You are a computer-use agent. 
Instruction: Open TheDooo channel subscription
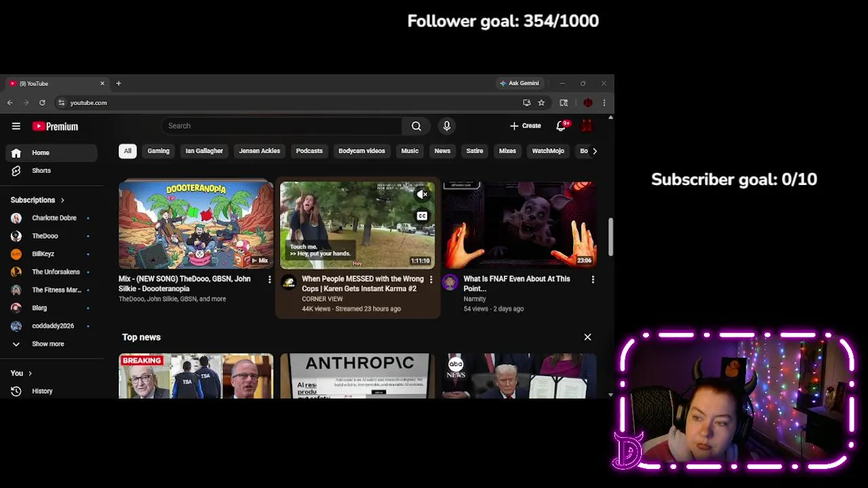(52, 236)
